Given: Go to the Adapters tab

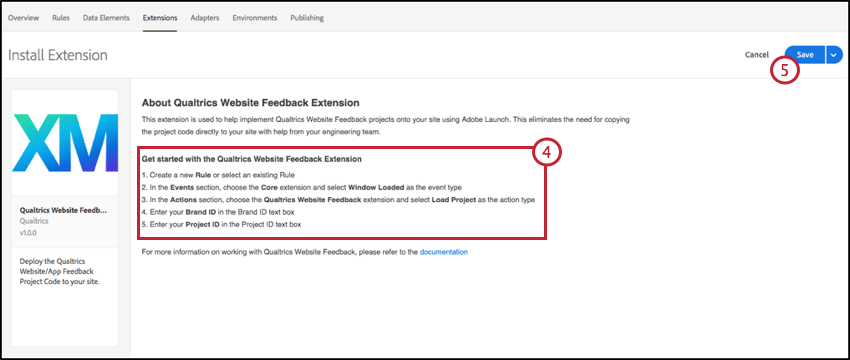Looking at the screenshot, I should click(205, 18).
